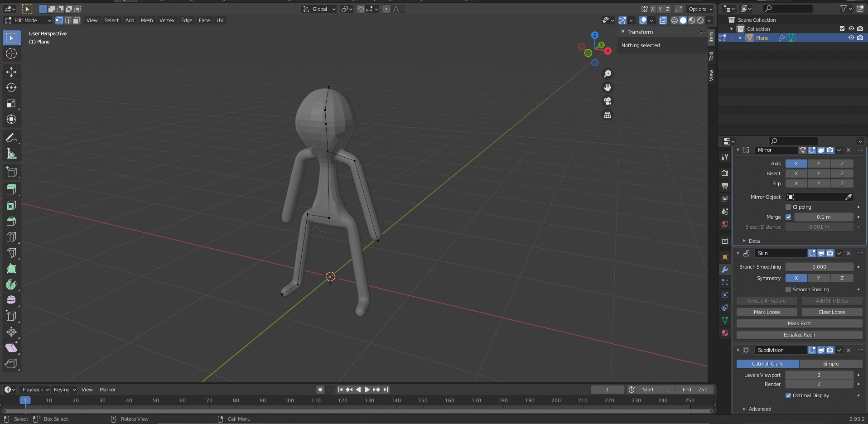Click the Mark Root button
Image resolution: width=868 pixels, height=424 pixels.
(799, 323)
